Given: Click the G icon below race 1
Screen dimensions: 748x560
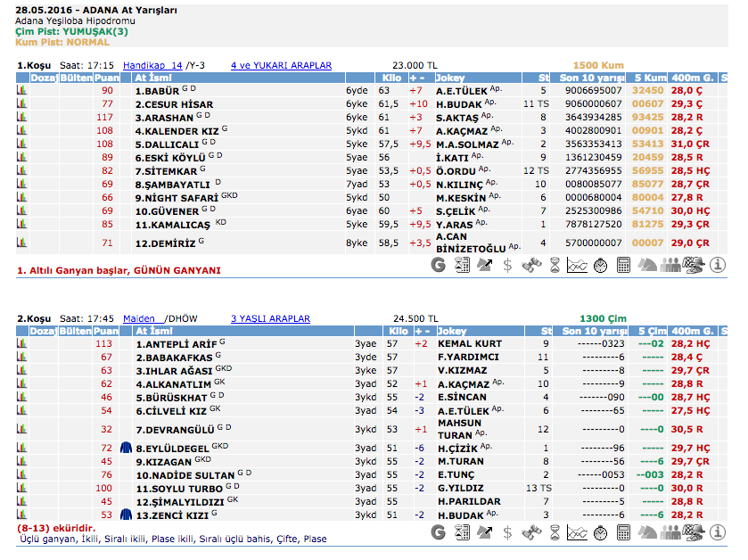Looking at the screenshot, I should pos(438,265).
